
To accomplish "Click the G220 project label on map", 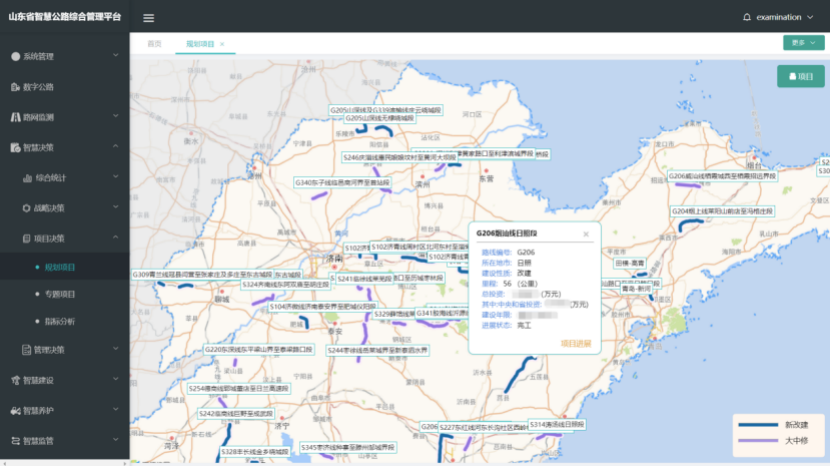I will tap(258, 350).
